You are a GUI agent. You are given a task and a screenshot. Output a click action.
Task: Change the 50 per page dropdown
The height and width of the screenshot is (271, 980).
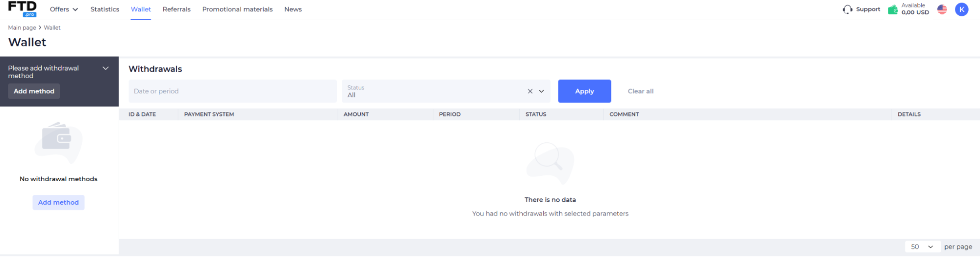[x=922, y=247]
